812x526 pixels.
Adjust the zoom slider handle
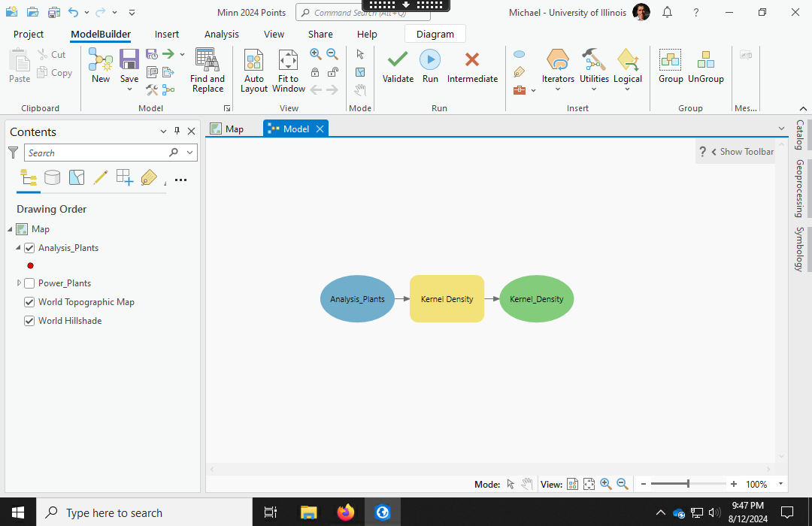688,484
